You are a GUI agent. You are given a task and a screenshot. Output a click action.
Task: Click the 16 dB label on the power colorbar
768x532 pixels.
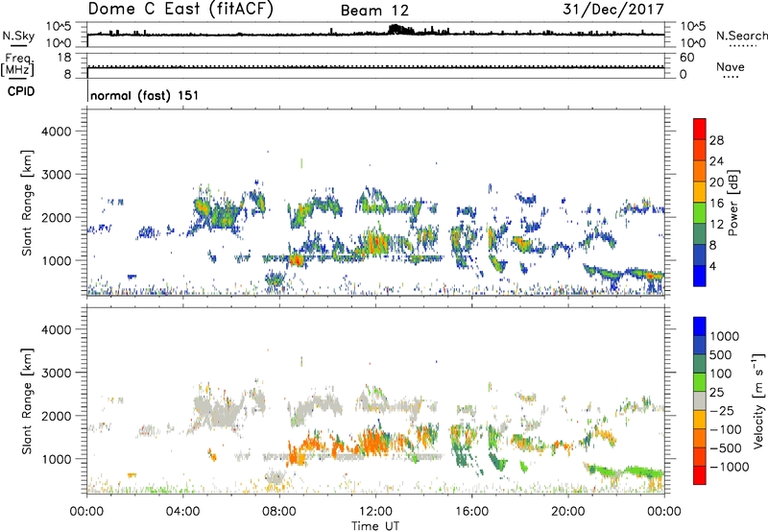716,204
